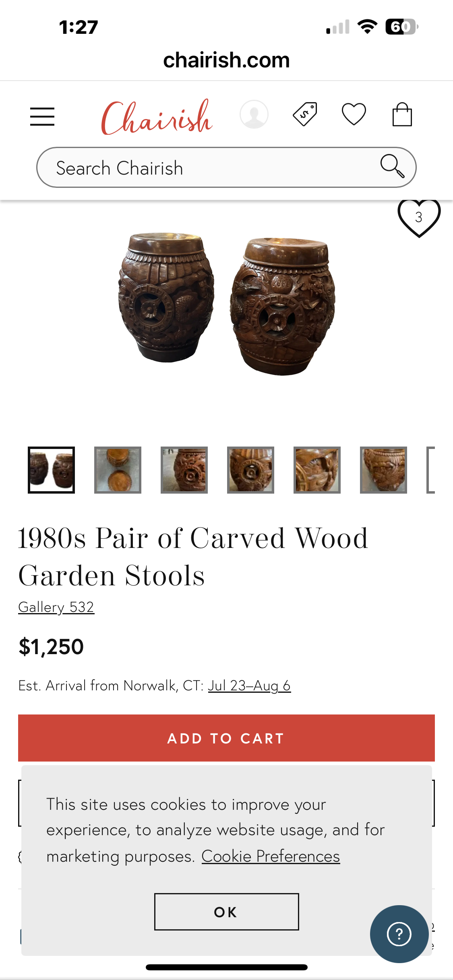The height and width of the screenshot is (980, 453).
Task: Open favorites heart in header
Action: (354, 114)
